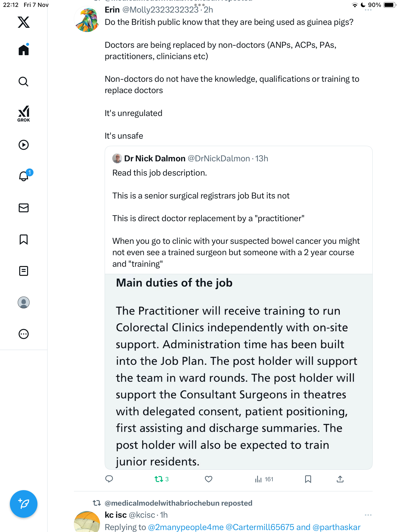Open the Search icon in sidebar
The image size is (399, 532).
tap(24, 82)
